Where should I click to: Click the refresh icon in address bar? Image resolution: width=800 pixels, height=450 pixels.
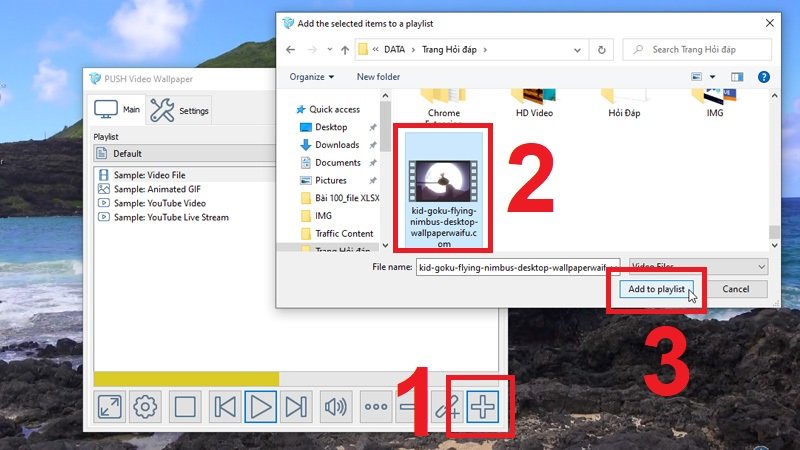[602, 49]
